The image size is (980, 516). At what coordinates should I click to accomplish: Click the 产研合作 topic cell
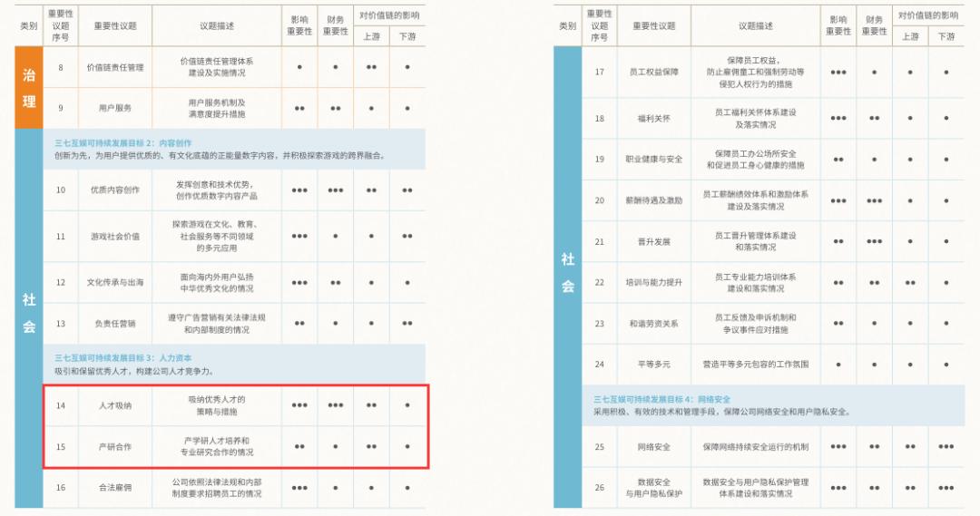115,447
